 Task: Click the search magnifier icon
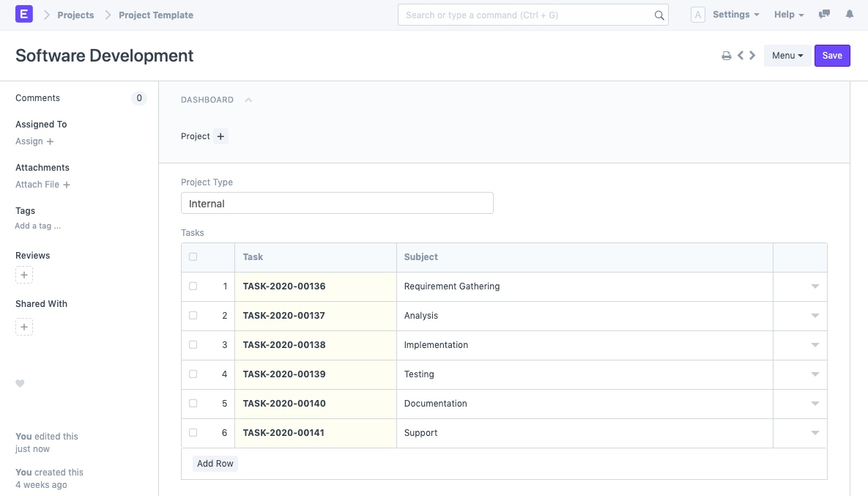pos(659,15)
